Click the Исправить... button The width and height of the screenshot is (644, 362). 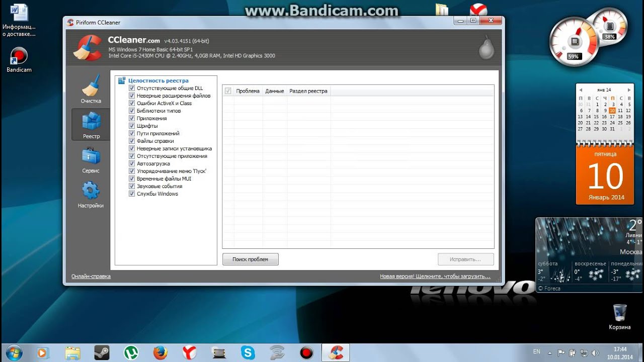[465, 259]
